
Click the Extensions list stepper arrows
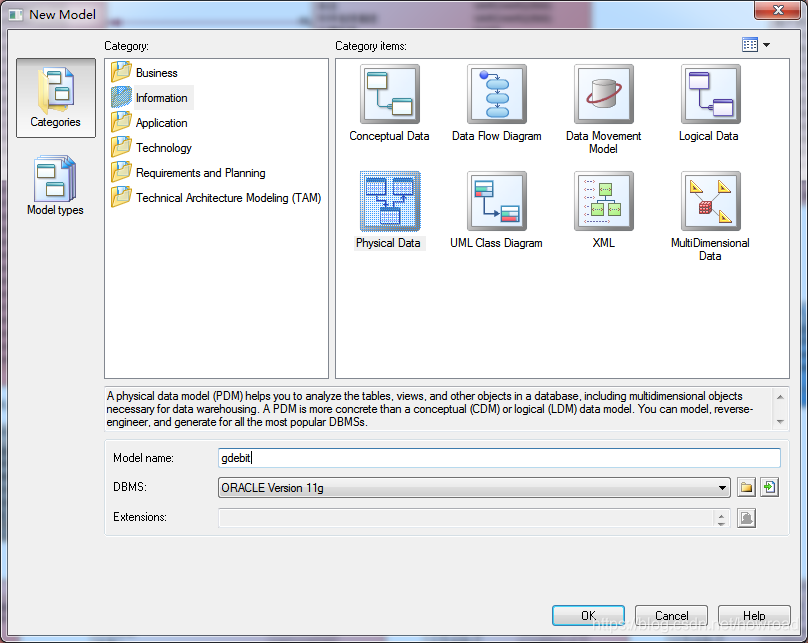pos(721,519)
